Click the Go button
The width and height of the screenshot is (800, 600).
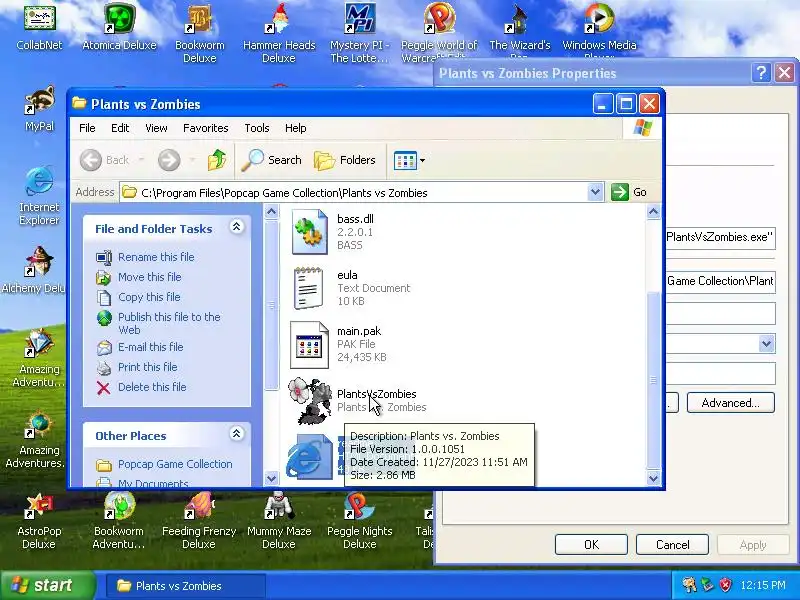tap(629, 192)
